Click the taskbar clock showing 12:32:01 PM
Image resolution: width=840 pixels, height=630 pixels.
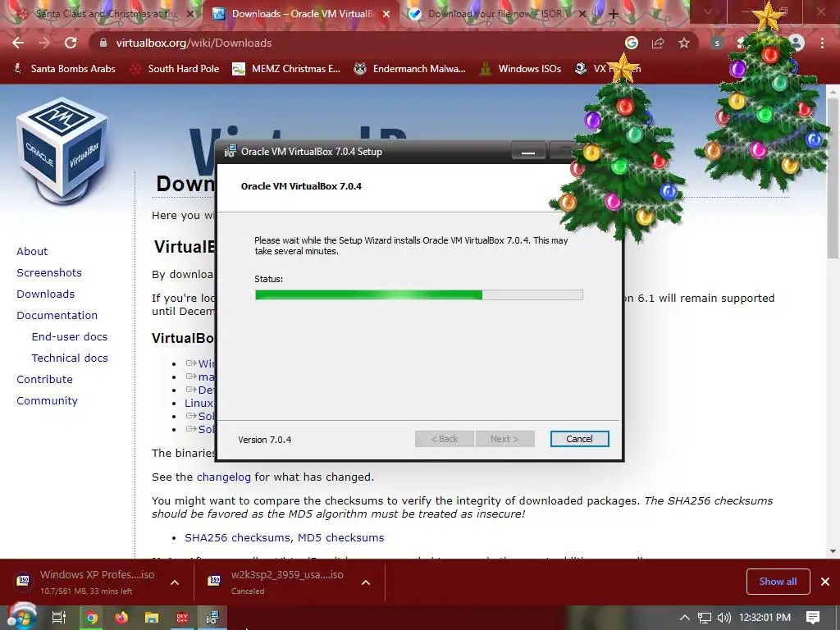765,618
